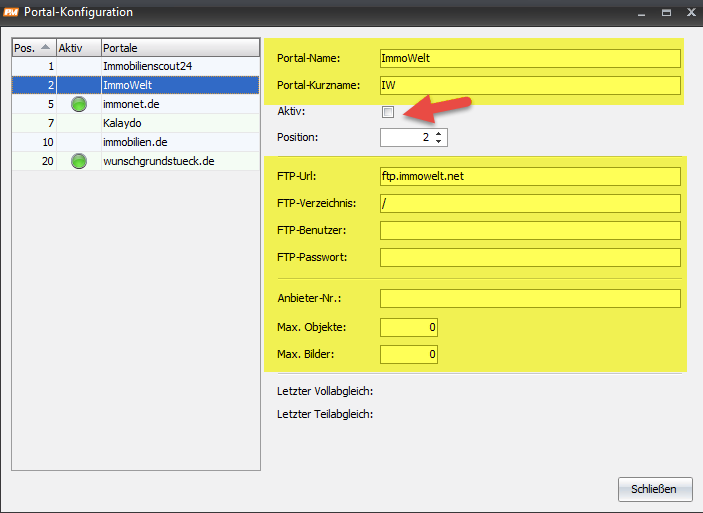
Task: Minimize the Portal-Konfiguration window
Action: click(x=642, y=13)
